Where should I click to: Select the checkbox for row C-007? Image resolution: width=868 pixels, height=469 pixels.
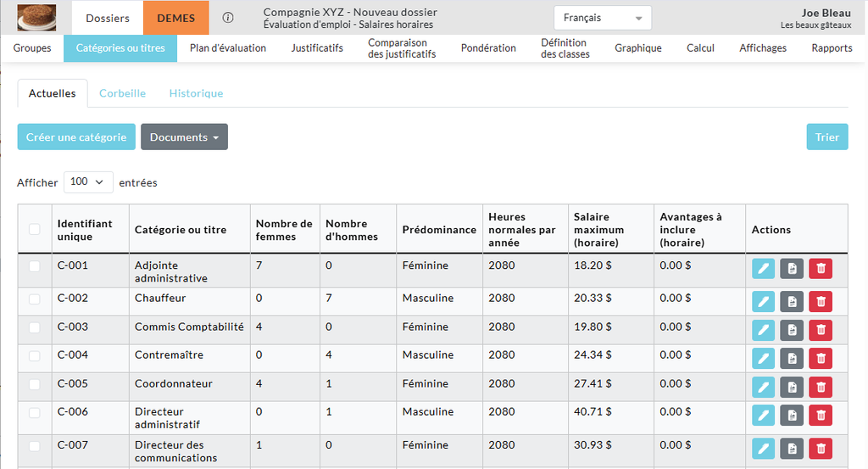point(34,446)
